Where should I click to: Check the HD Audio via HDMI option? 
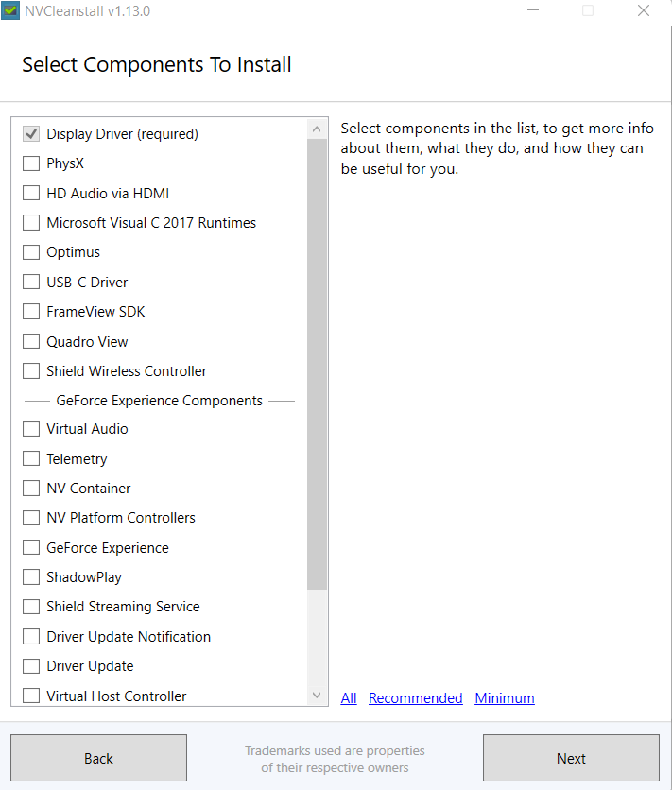click(x=31, y=194)
